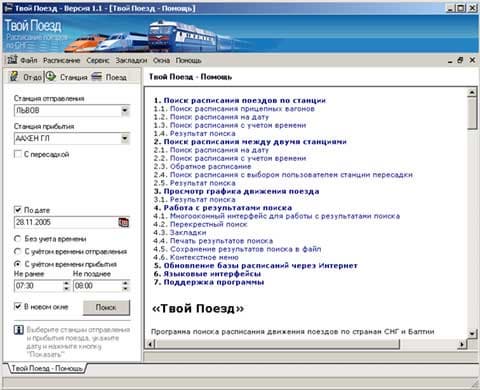Select С учётом времени отправления radio
Image resolution: width=480 pixels, height=390 pixels.
18,251
